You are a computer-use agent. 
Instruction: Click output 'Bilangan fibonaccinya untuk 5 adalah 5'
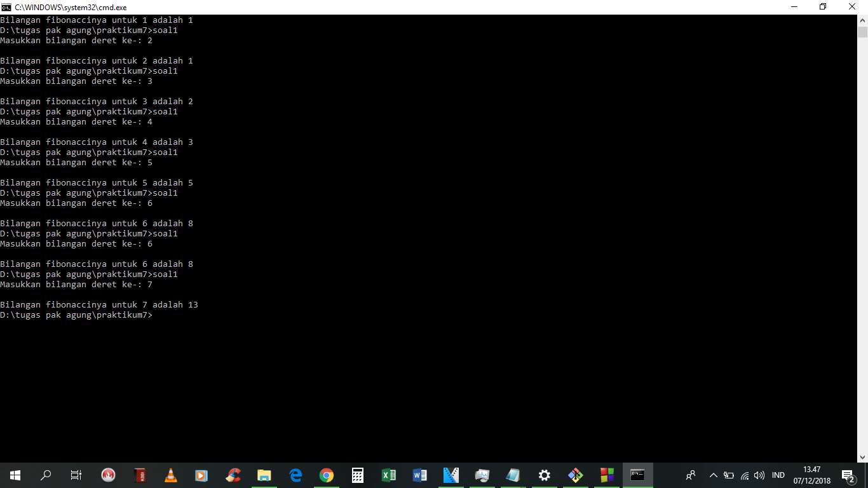pyautogui.click(x=97, y=183)
